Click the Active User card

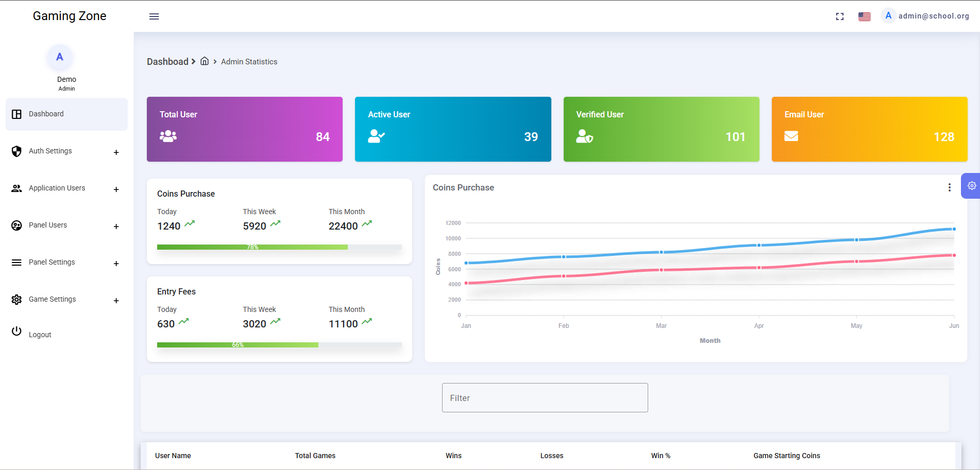click(x=452, y=129)
